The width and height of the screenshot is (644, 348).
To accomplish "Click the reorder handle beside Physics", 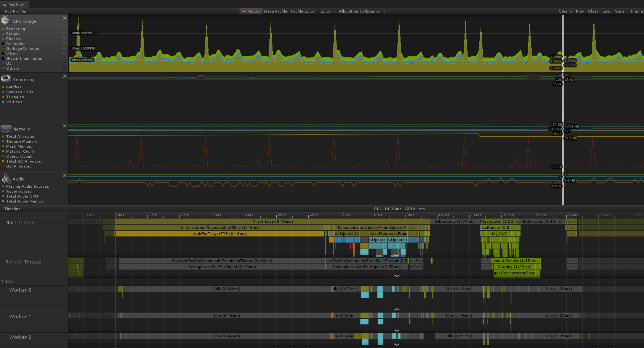I will pos(64,39).
